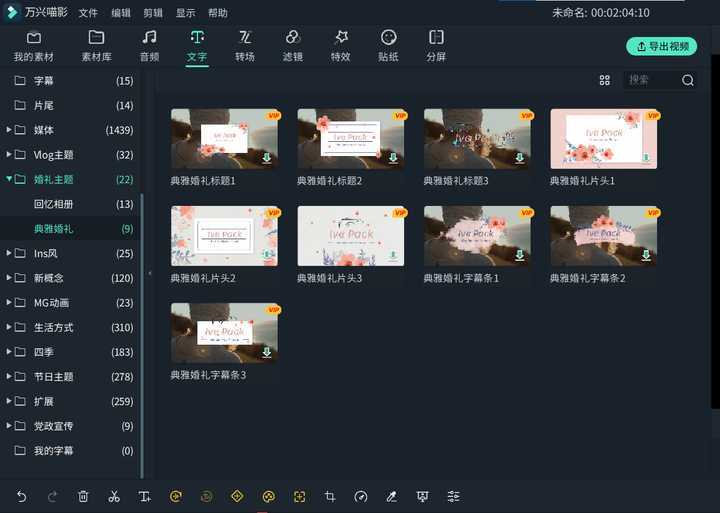Click the trash delete icon
Screen dimensions: 720x513
tap(83, 496)
